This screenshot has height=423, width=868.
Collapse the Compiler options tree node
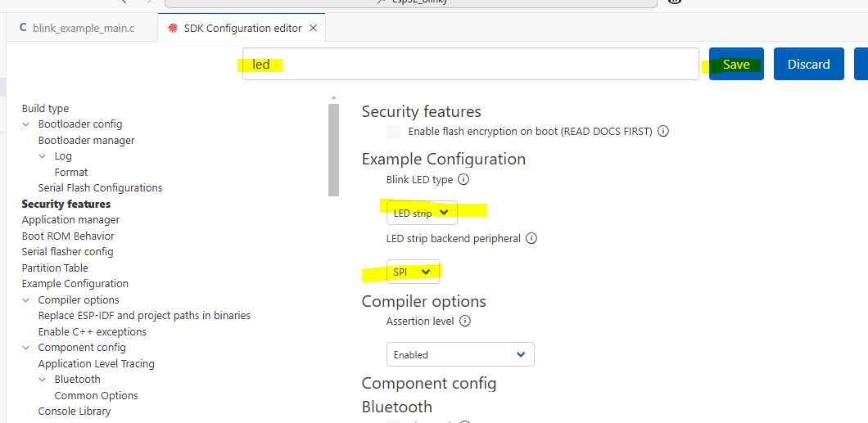[x=26, y=300]
